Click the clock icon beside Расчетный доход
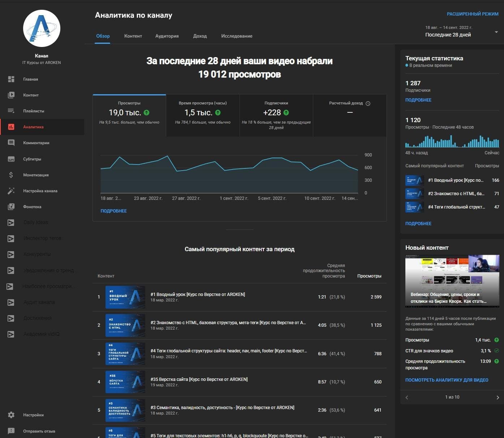 368,103
